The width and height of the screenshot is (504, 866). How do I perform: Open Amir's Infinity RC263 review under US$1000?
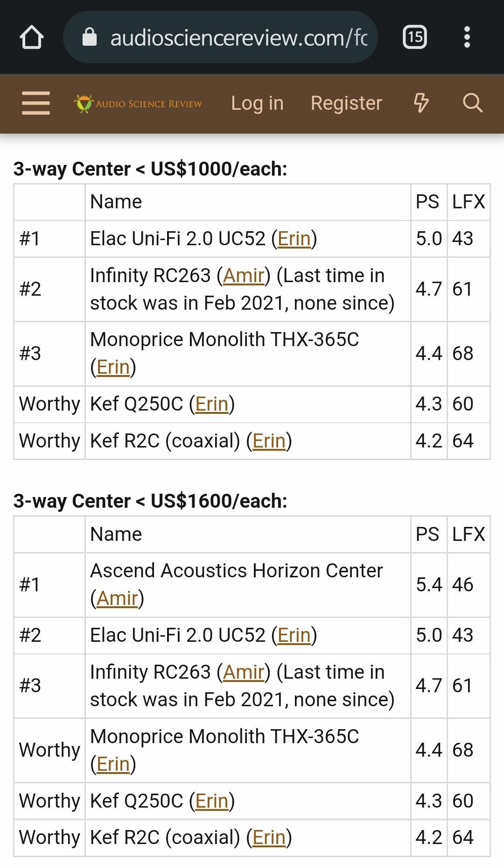pos(244,276)
